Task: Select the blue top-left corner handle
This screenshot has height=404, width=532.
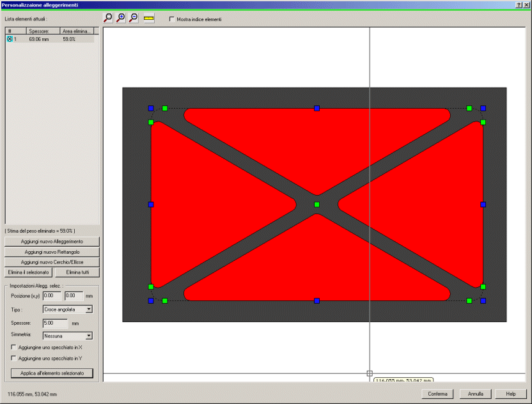Action: (x=151, y=108)
